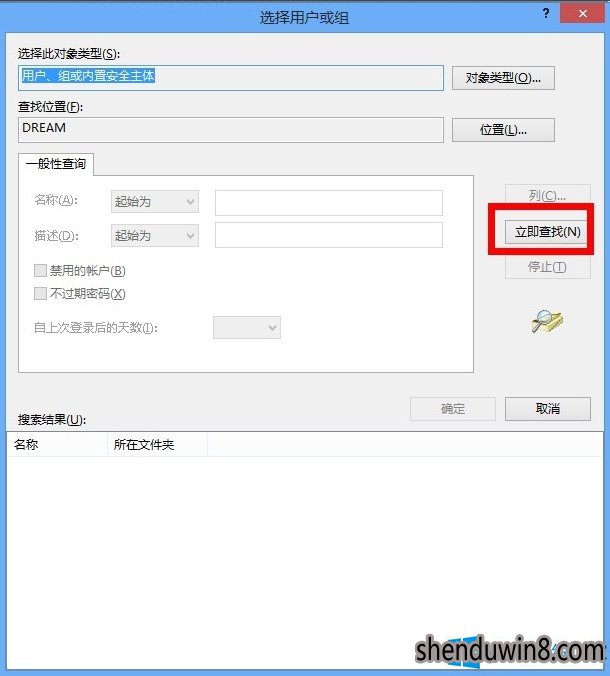The height and width of the screenshot is (676, 610).
Task: Open the 名称 起始为 dropdown
Action: click(155, 202)
